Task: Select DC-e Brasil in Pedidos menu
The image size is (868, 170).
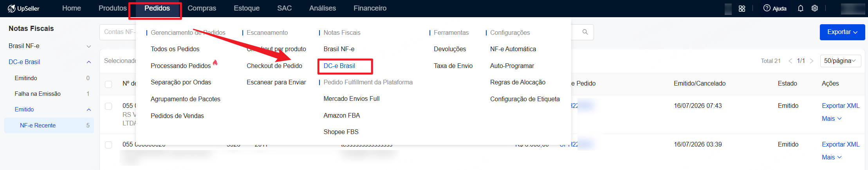Action: pos(339,66)
